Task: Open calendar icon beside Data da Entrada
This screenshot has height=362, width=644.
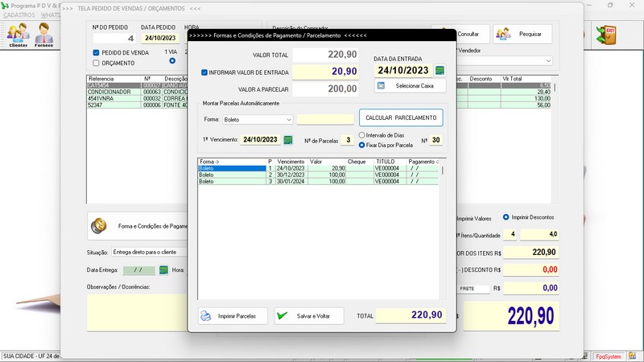Action: pyautogui.click(x=440, y=70)
